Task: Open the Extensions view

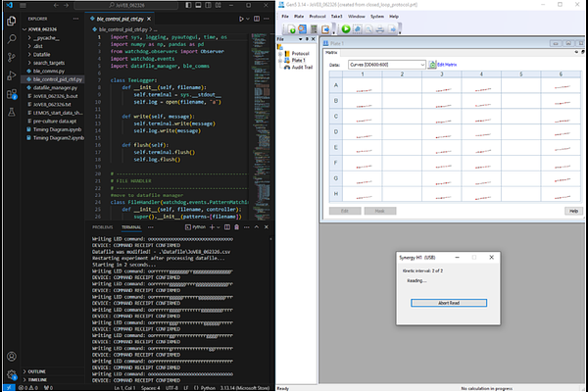Action: 12,94
